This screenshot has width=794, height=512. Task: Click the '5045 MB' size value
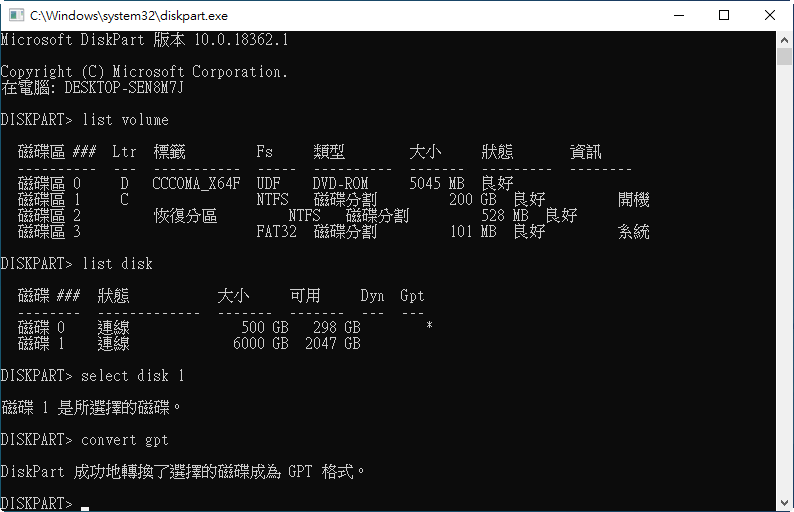pyautogui.click(x=437, y=183)
